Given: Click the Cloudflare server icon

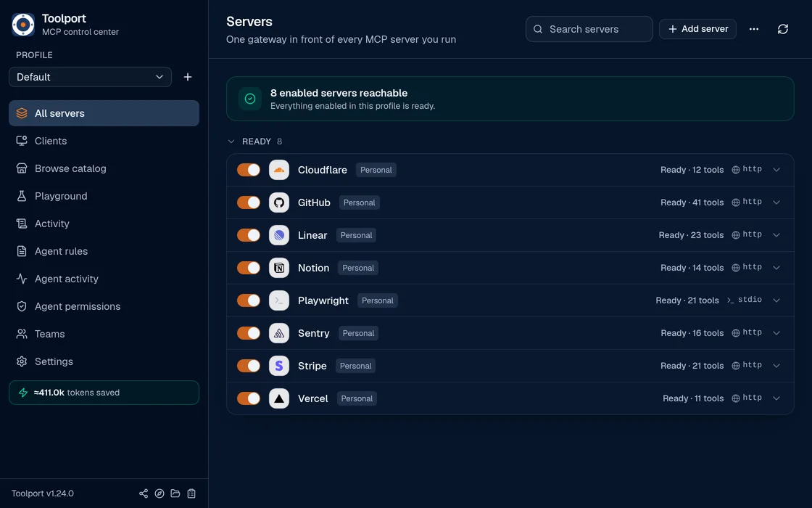Looking at the screenshot, I should tap(279, 170).
